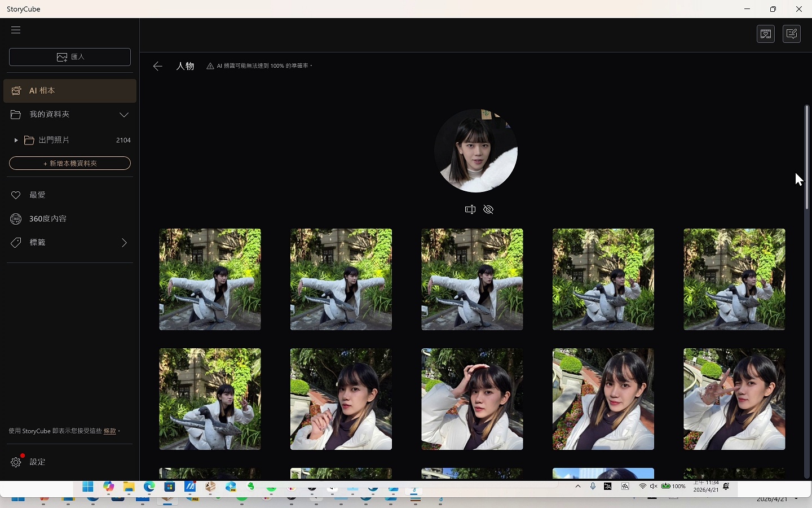This screenshot has width=812, height=508.
Task: Open File Explorer from the taskbar
Action: pos(129,487)
